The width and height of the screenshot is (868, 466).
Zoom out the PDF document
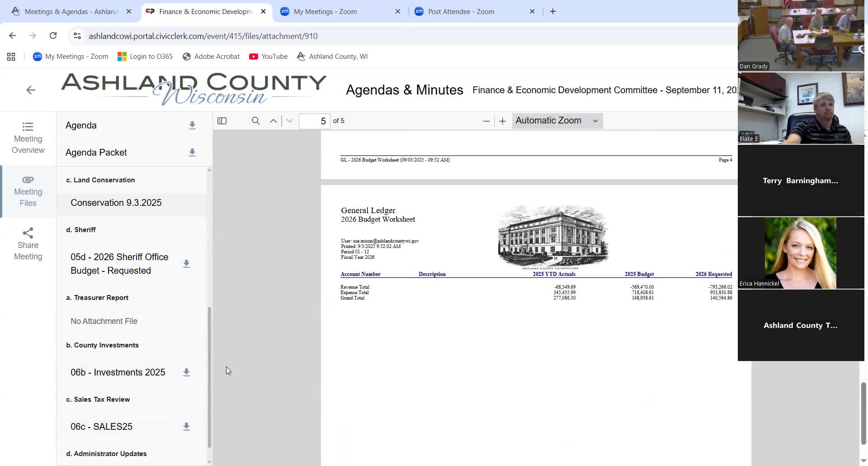(486, 121)
